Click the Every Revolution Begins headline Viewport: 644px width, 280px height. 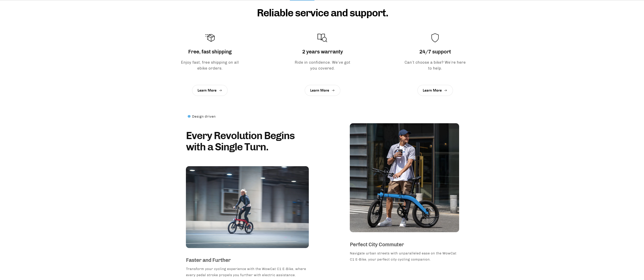(x=240, y=141)
